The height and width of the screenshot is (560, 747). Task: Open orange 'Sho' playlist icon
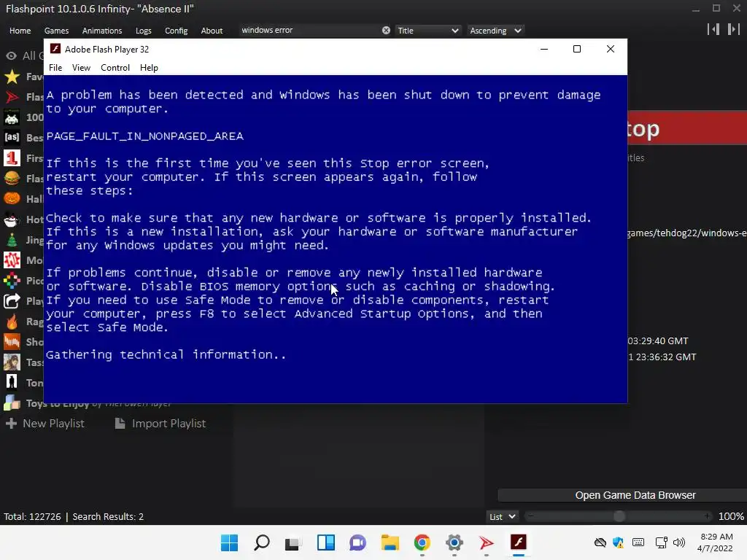click(x=12, y=341)
